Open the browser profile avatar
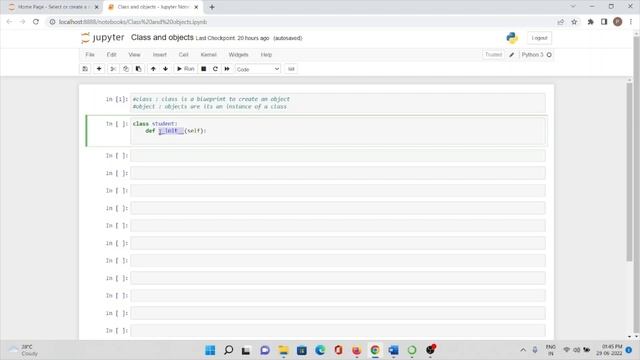 [618, 22]
